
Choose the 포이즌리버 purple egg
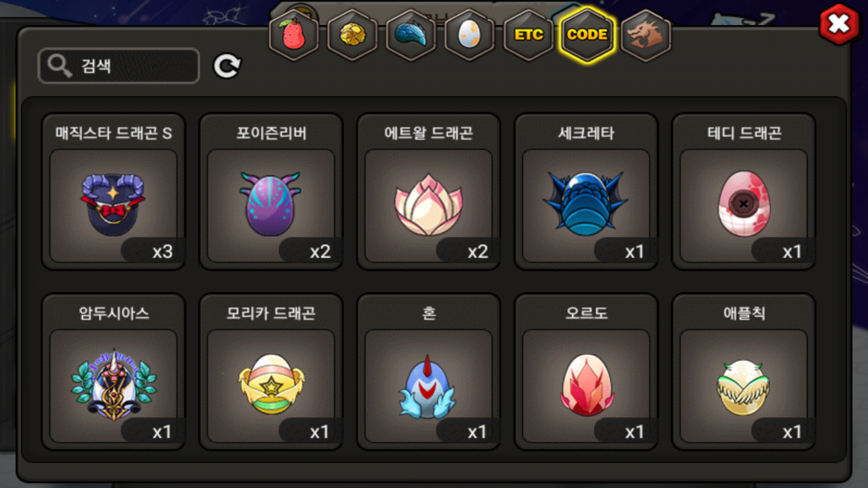coord(271,192)
